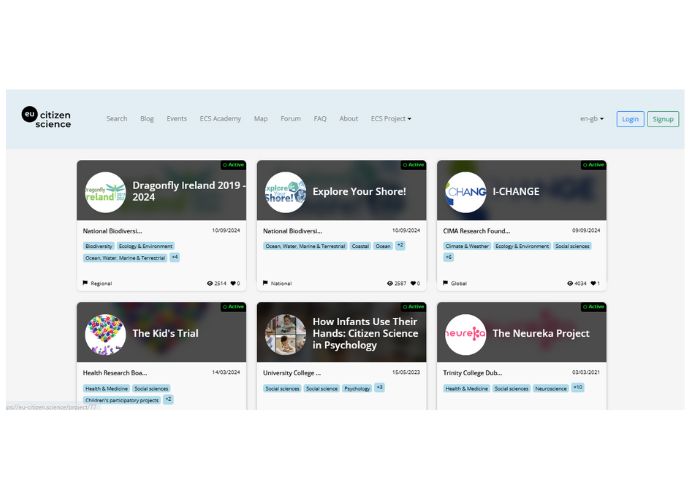Open the infants psychology project thumbnail

285,334
